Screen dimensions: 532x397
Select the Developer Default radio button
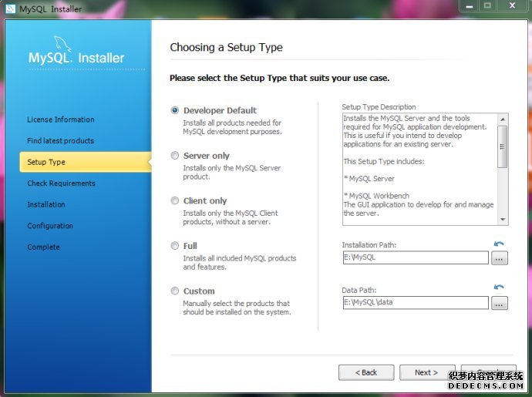175,110
